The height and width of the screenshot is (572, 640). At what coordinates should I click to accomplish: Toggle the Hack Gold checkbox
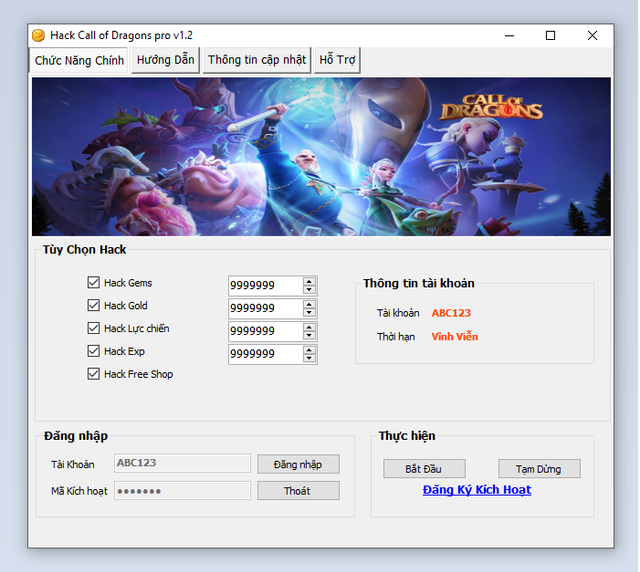coord(94,306)
